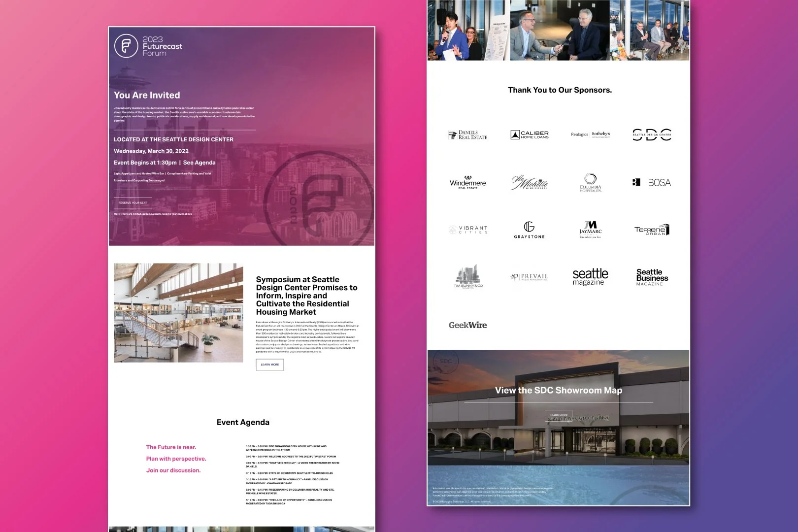Click Learn More on SDC Showroom Map
Screen dimensions: 798x532
coord(559,415)
